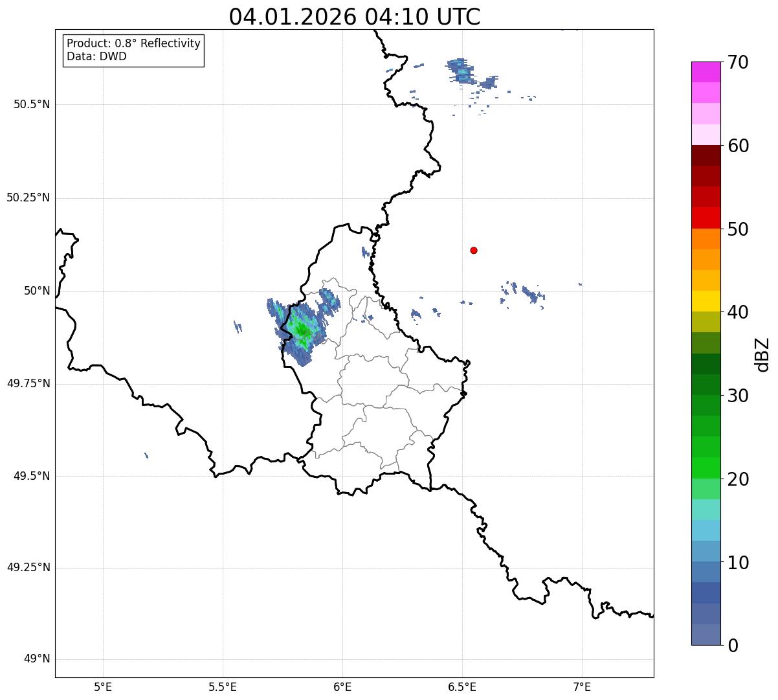
Task: Pick the bright green 20 dBZ swatch
Action: [706, 468]
